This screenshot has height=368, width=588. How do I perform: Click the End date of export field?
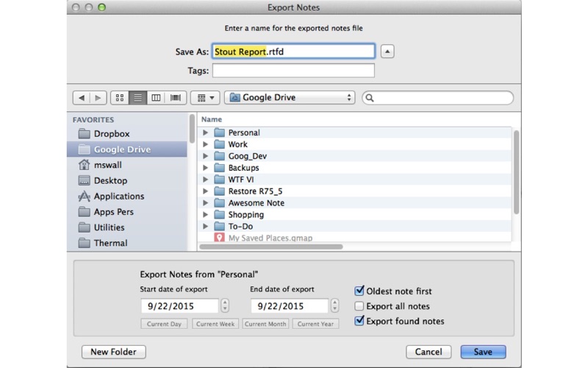coord(290,306)
